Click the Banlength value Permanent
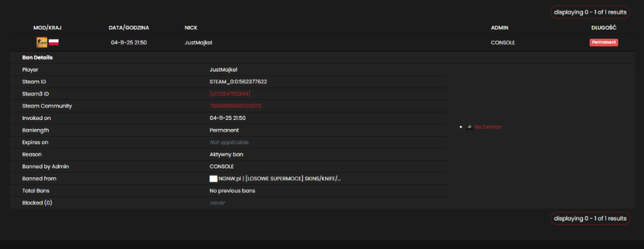The height and width of the screenshot is (249, 644). [224, 130]
